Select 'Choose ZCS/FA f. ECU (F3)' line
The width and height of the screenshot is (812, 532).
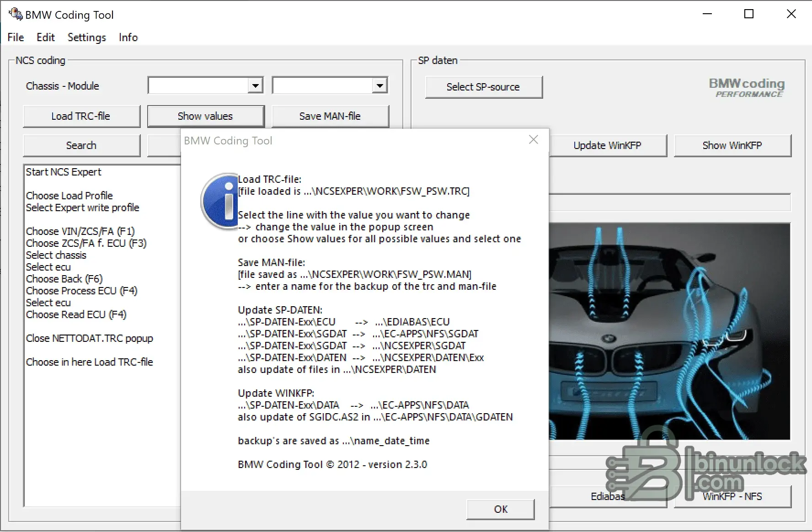pos(86,243)
